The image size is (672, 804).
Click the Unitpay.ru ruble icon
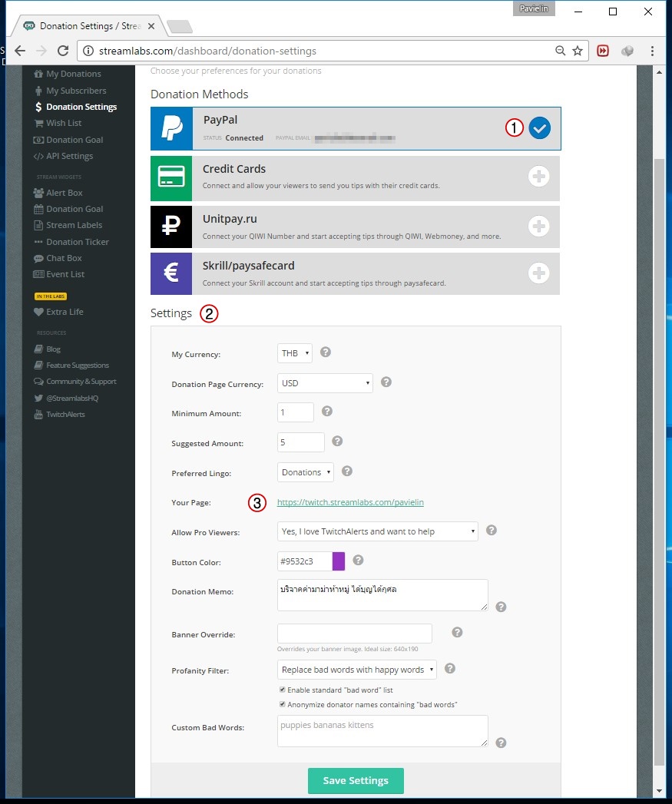(171, 227)
